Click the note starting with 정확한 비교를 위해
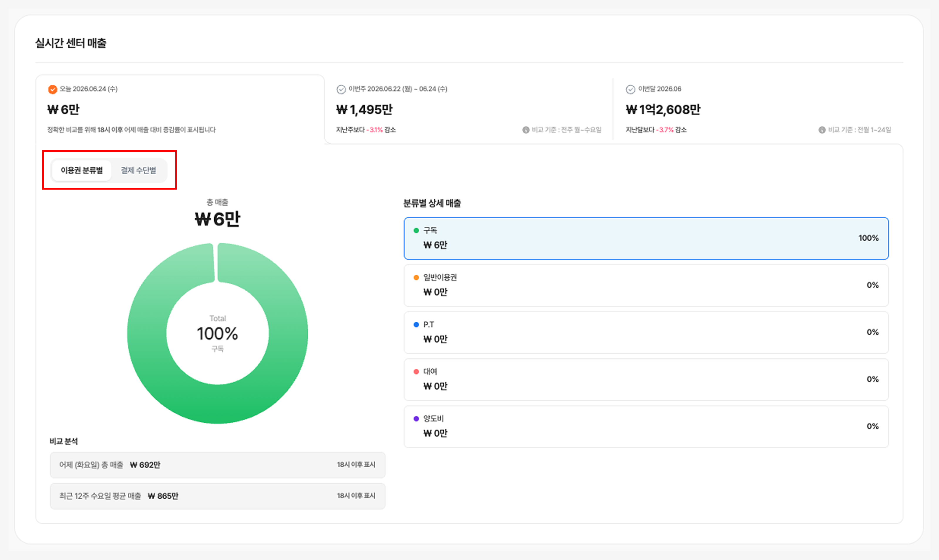 [x=131, y=130]
